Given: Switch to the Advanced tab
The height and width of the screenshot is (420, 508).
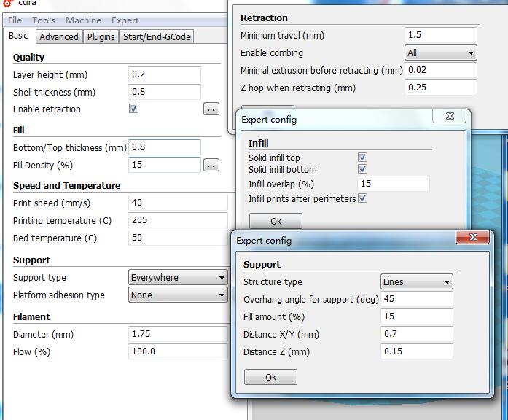Looking at the screenshot, I should point(59,36).
